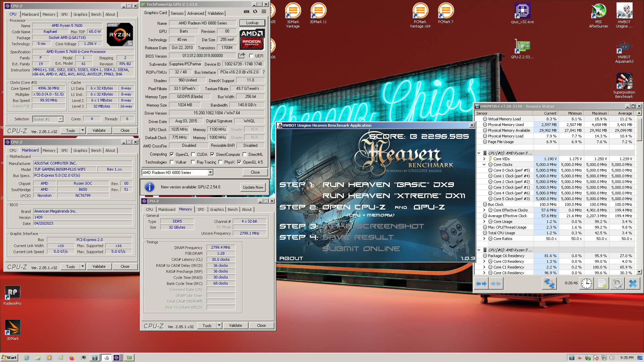Click HWiNFO expand columns blue arrows icon

(x=481, y=284)
